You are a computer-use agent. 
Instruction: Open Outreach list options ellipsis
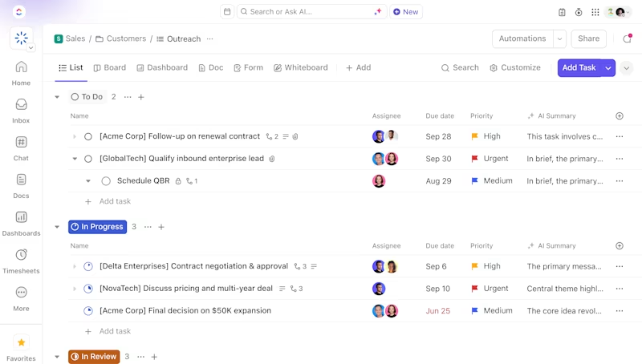[210, 38]
